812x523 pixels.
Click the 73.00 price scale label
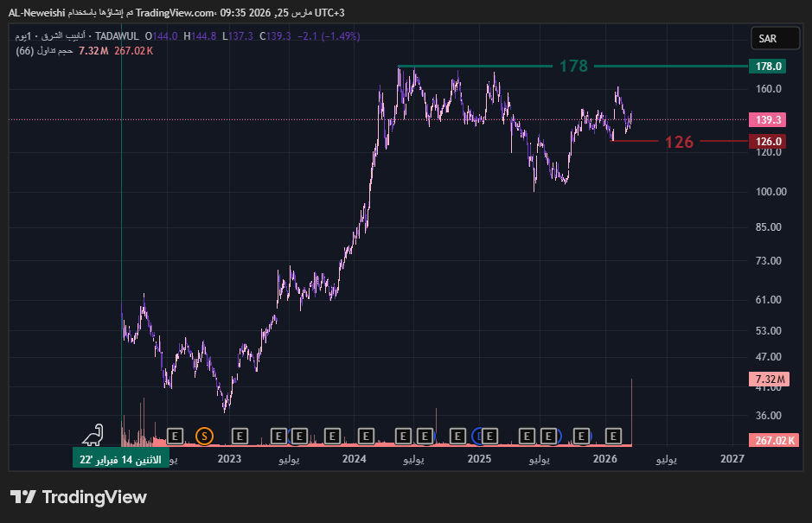(x=769, y=261)
